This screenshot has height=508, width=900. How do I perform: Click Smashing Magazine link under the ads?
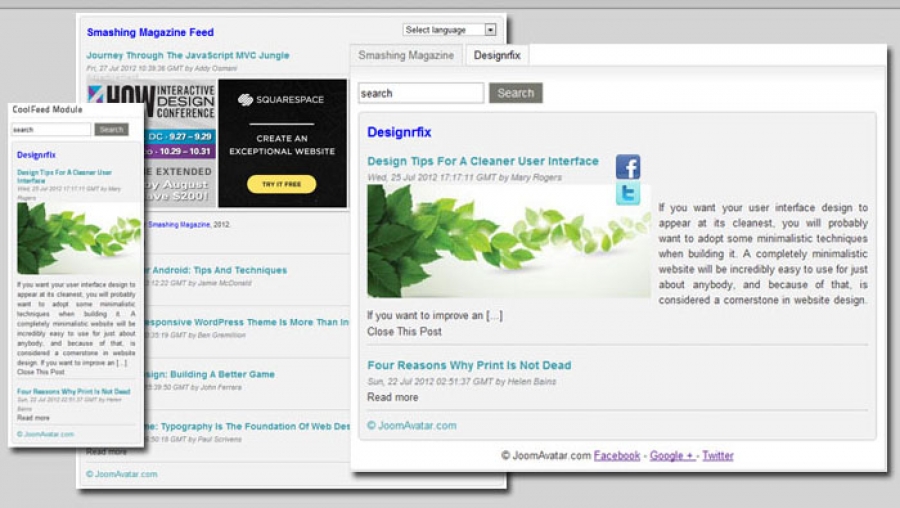pyautogui.click(x=179, y=224)
